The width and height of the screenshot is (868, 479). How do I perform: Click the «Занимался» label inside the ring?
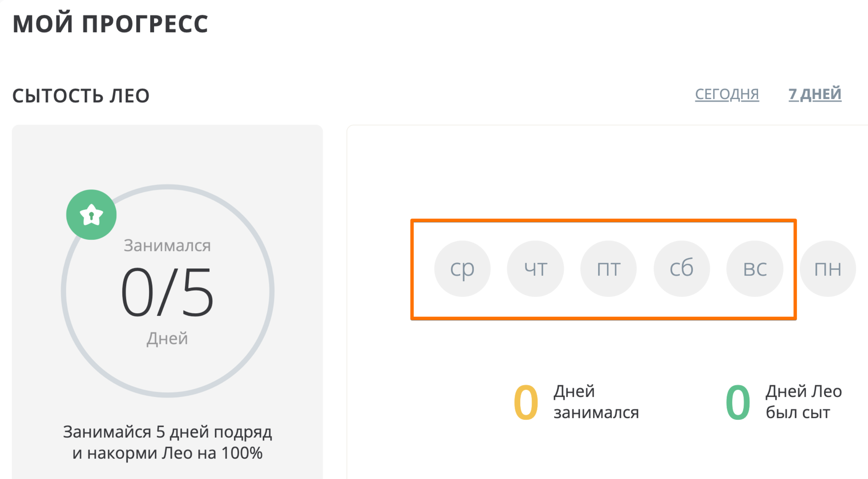(167, 246)
